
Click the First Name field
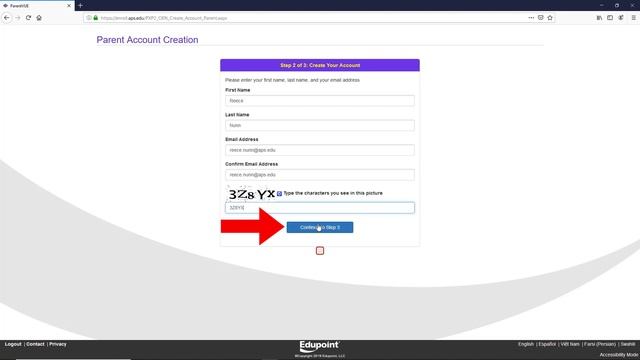pos(320,100)
